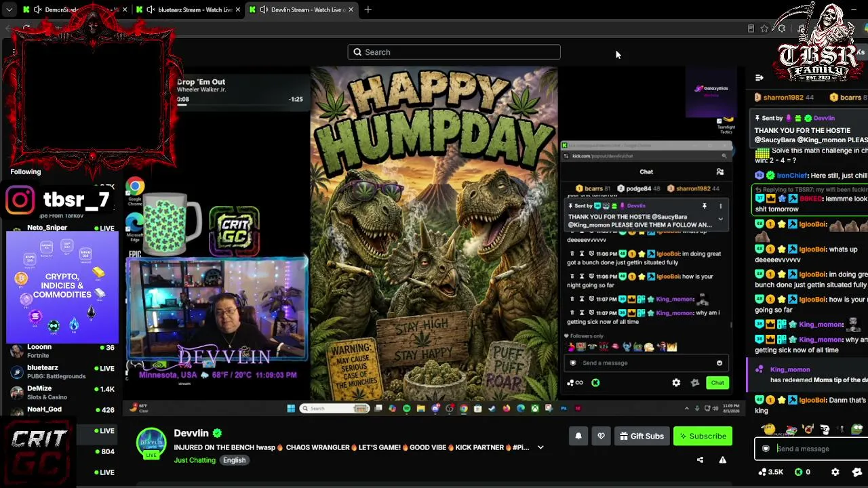Open Looonn channel in the sidebar
The image size is (868, 488).
(x=61, y=350)
